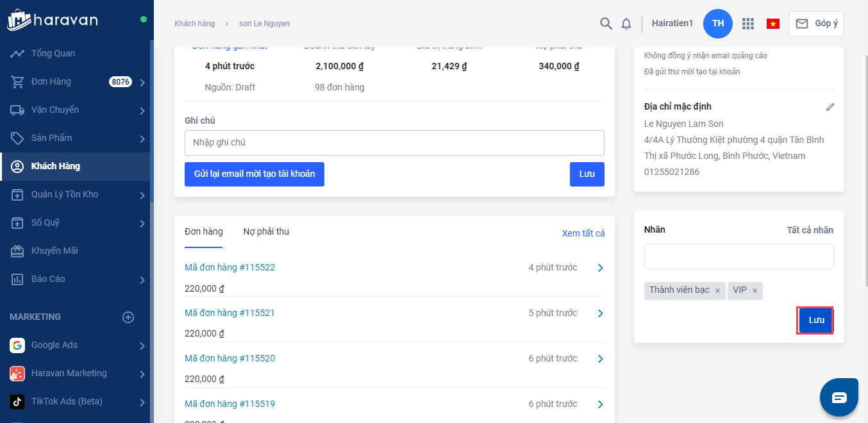Save tags with the Lưu button
This screenshot has height=423, width=868.
pos(815,320)
